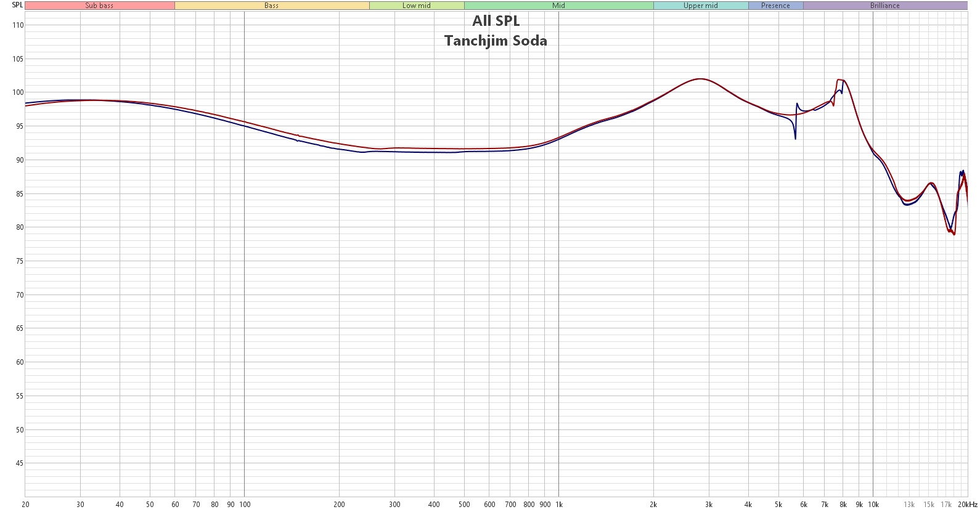980x512 pixels.
Task: Click the 95 value on SPL axis
Action: point(20,126)
